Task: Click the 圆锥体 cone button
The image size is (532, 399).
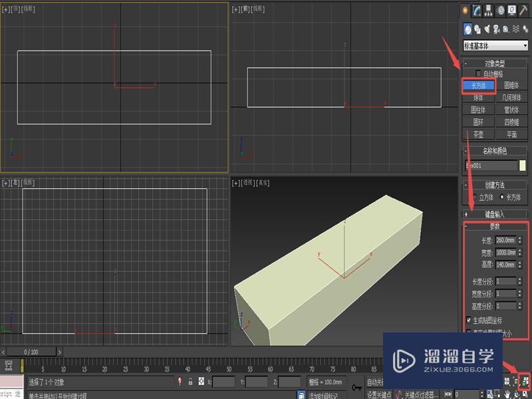Action: coord(511,86)
